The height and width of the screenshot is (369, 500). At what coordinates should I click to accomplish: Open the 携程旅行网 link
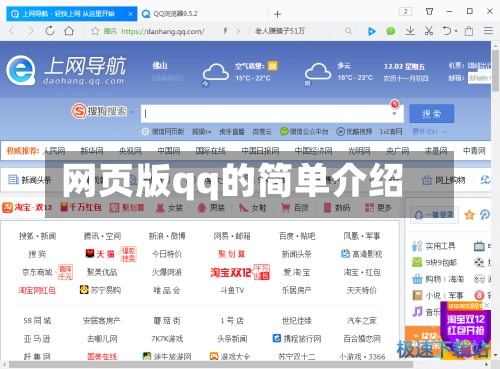click(x=297, y=339)
